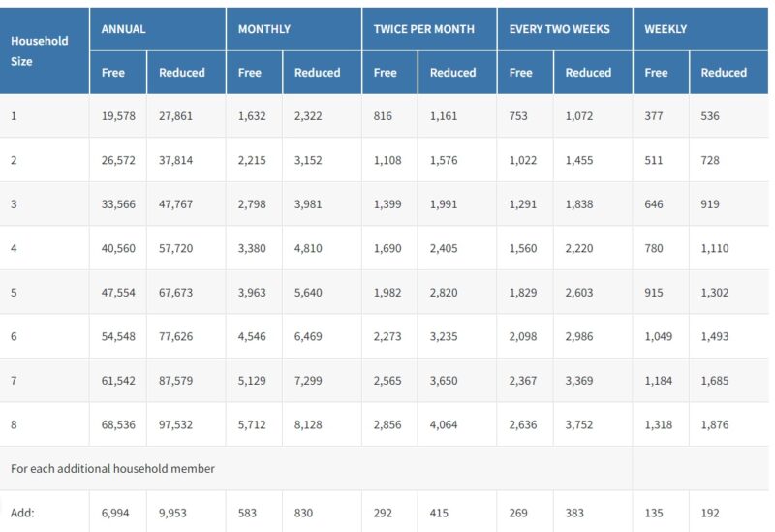The height and width of the screenshot is (532, 775).
Task: Select the TWICE PER MONTH header
Action: coord(424,29)
